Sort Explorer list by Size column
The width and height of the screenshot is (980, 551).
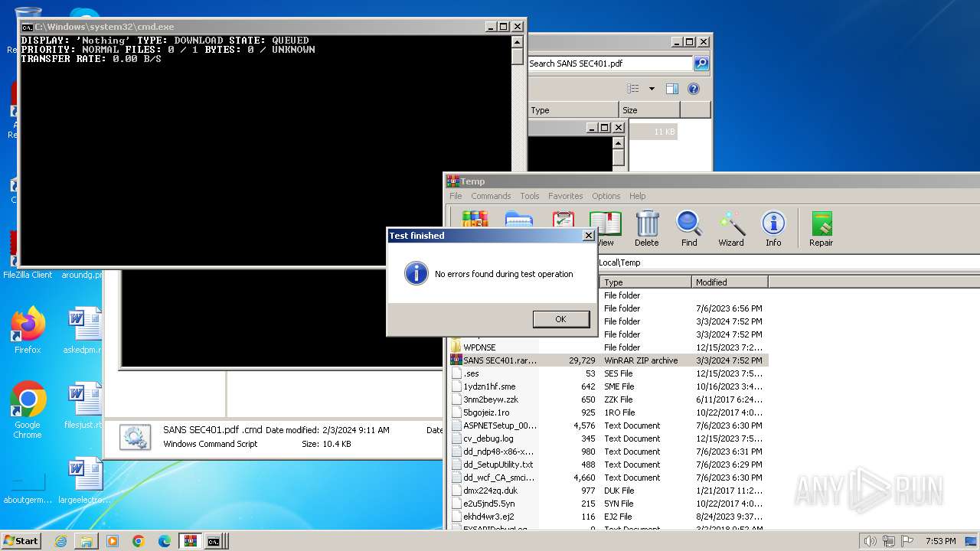pos(649,110)
